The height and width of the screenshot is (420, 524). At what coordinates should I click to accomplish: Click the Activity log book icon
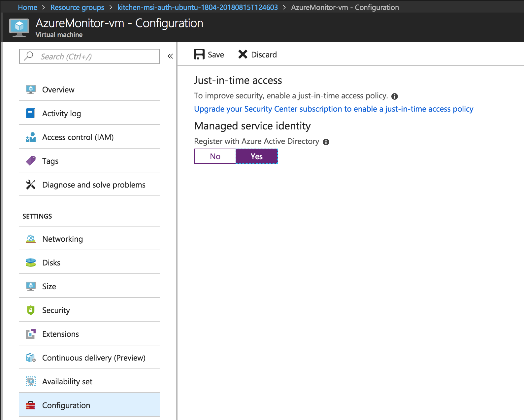click(x=31, y=113)
